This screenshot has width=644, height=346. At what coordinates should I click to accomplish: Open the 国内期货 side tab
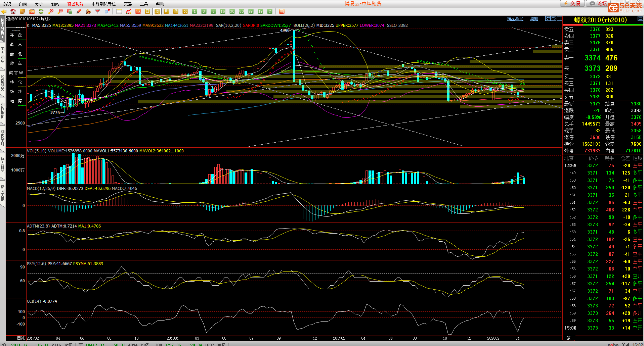3,56
